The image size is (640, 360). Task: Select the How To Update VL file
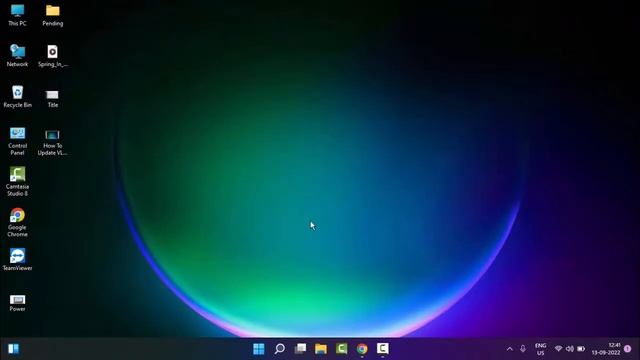coord(53,142)
